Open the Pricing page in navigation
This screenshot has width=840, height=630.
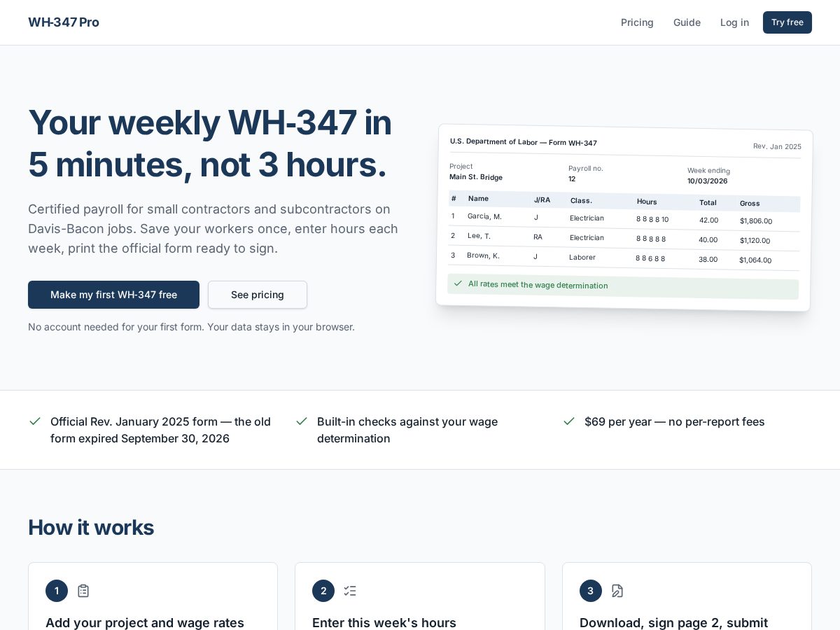(x=637, y=22)
